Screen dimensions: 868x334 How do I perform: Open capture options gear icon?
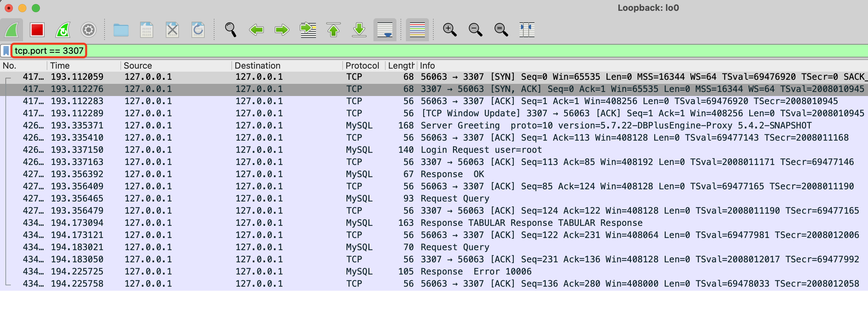tap(89, 30)
